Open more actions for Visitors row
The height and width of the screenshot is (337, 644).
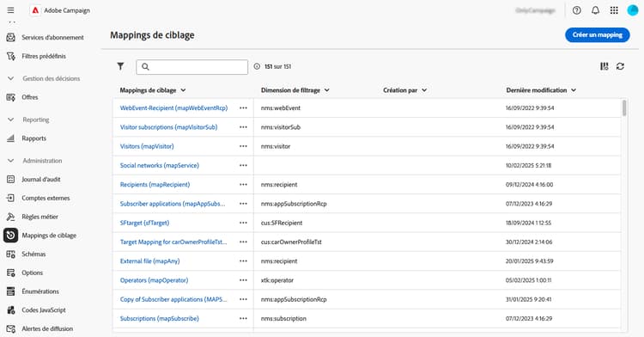coord(243,146)
